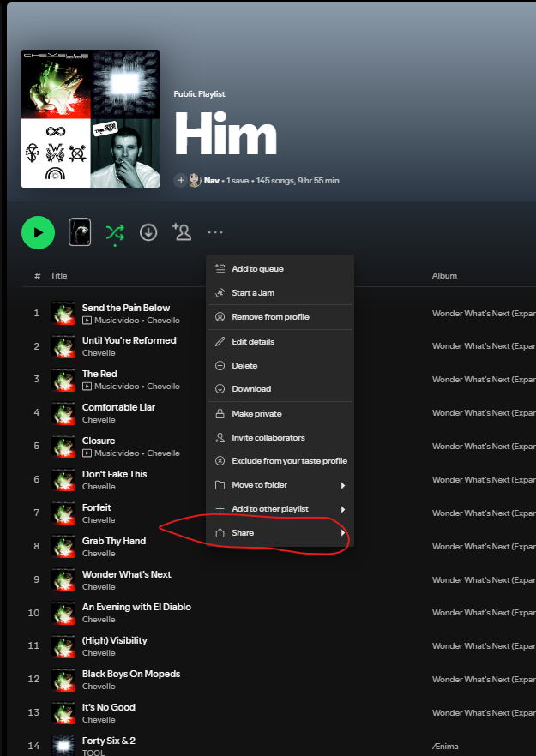Click the Add to queue icon
Screen dimensions: 536x756
tap(220, 268)
